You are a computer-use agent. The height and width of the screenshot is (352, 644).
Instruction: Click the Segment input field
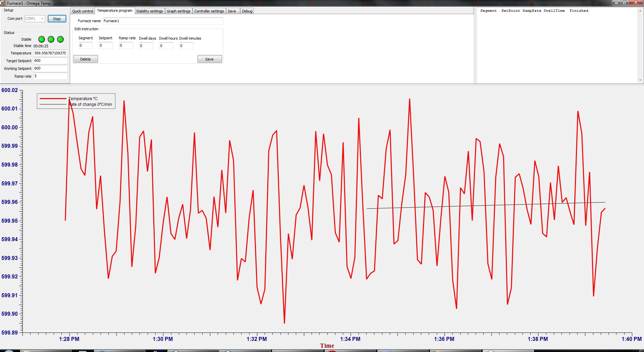[x=86, y=46]
